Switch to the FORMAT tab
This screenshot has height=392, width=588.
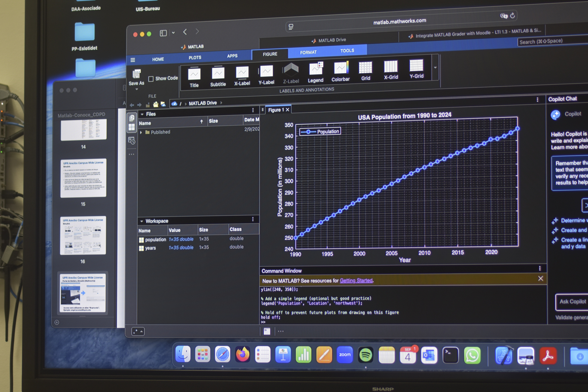pyautogui.click(x=308, y=52)
